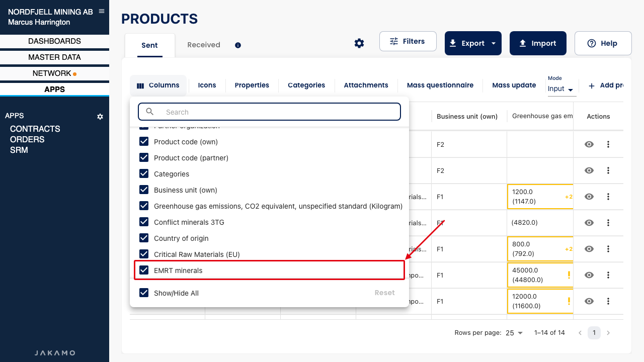The height and width of the screenshot is (362, 644).
Task: Open more actions for the 800.0 row
Action: point(608,249)
